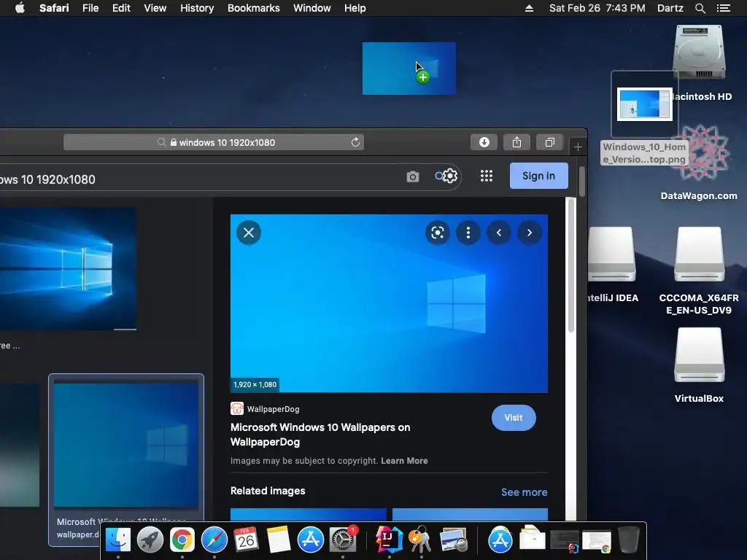Click the Google Lens icon on preview
Viewport: 747px width, 560px height.
(438, 233)
